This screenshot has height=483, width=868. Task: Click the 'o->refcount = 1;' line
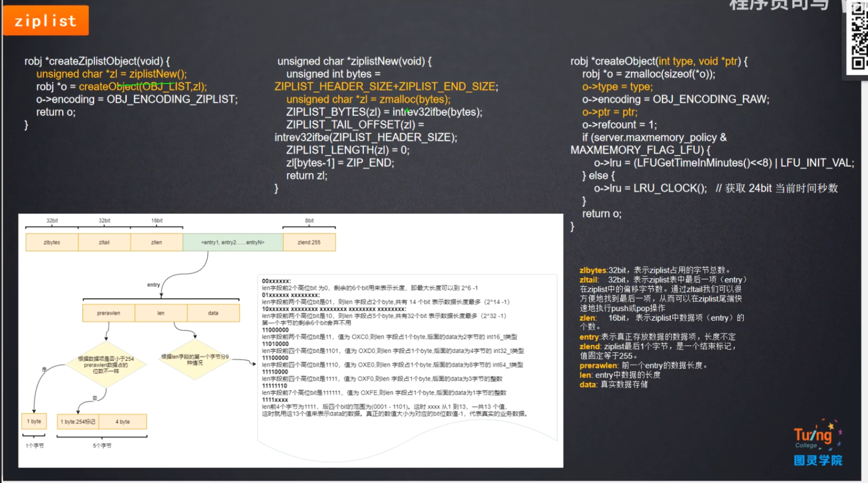pos(620,125)
